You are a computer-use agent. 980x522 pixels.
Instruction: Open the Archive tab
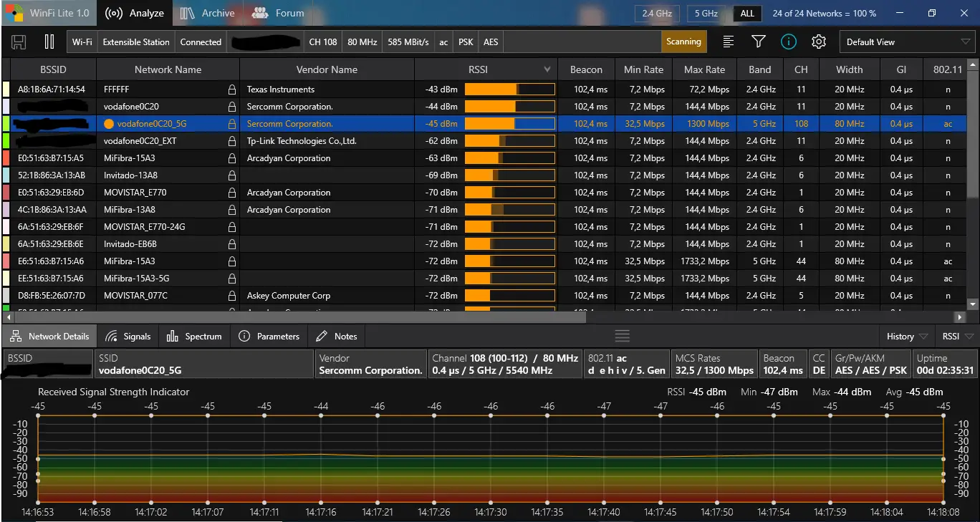208,13
